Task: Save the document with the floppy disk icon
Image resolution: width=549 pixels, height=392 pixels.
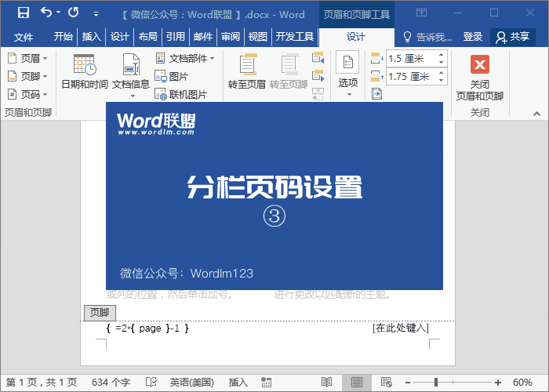Action: [x=24, y=13]
